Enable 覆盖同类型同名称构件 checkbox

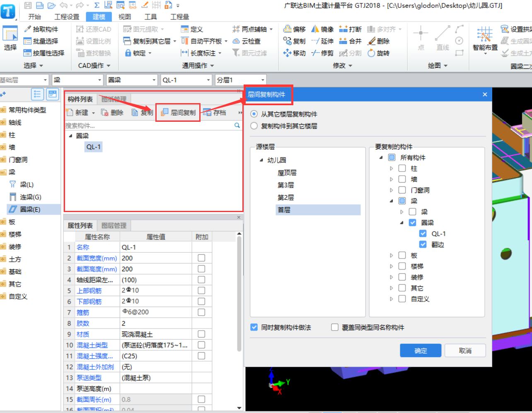coord(335,327)
